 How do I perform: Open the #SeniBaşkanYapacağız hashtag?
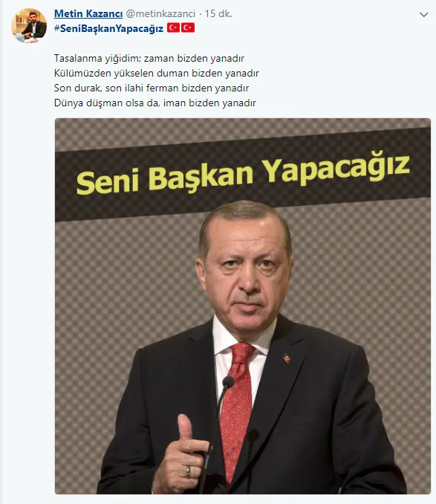[x=109, y=28]
